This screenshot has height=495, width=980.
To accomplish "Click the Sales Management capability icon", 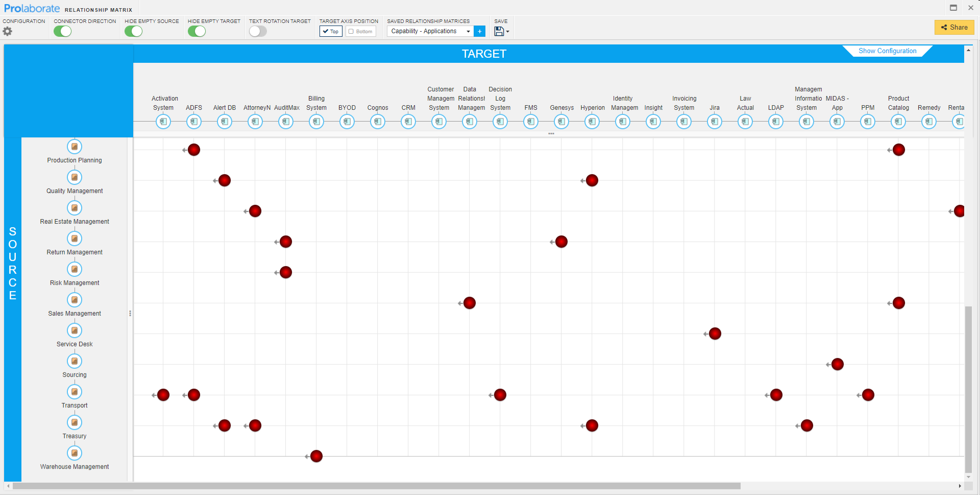I will point(75,300).
